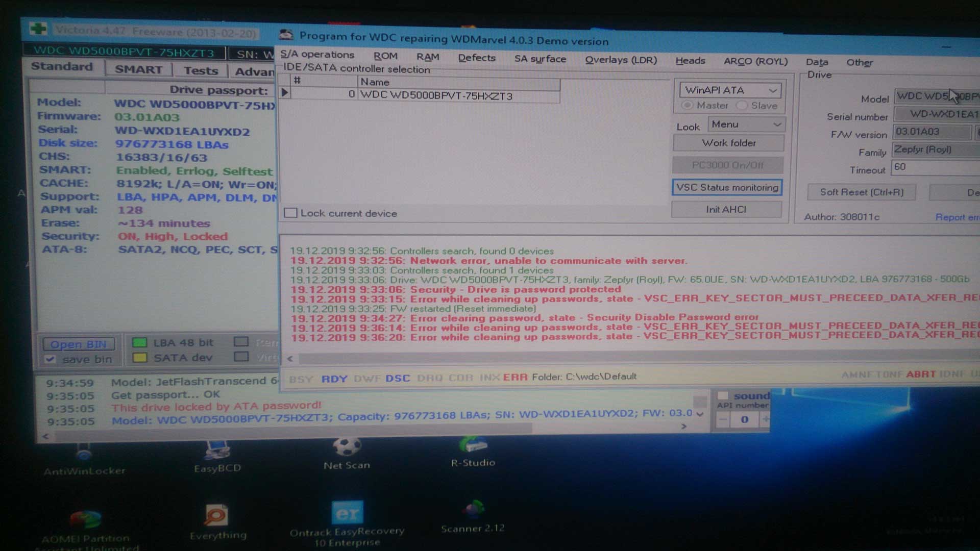Click the row selector arrow in controller list
Screen dimensions: 980x551
(284, 92)
